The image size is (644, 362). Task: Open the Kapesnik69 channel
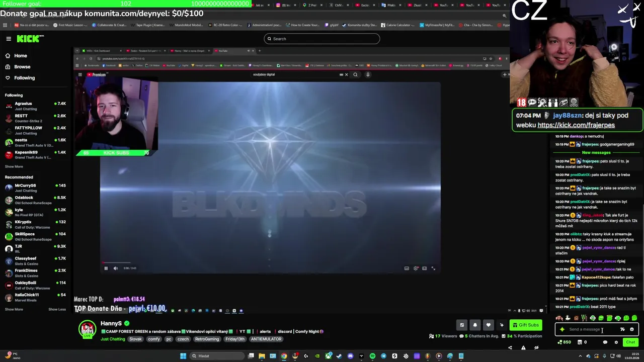click(x=35, y=154)
